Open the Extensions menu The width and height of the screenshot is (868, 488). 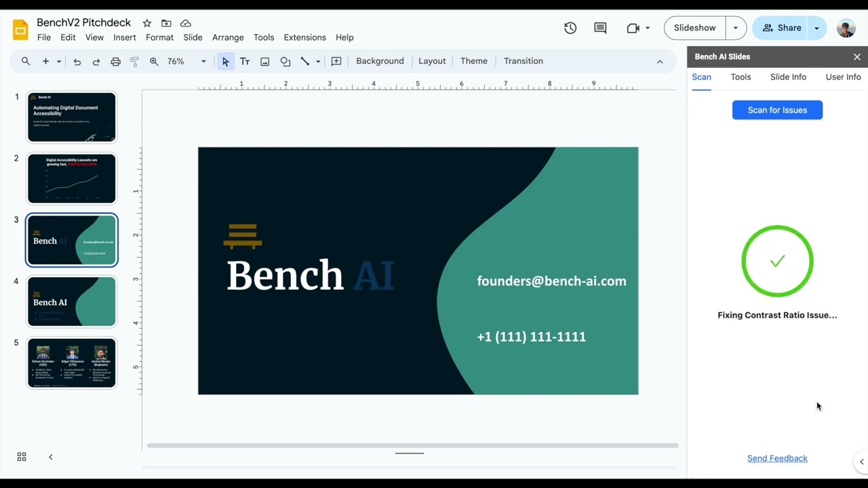tap(304, 37)
